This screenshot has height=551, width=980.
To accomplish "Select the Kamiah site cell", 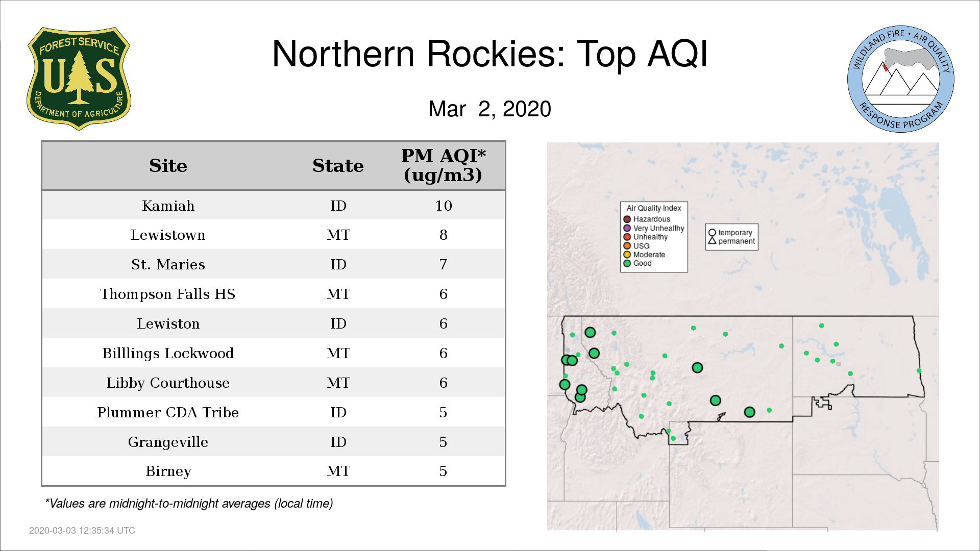I will coord(168,206).
